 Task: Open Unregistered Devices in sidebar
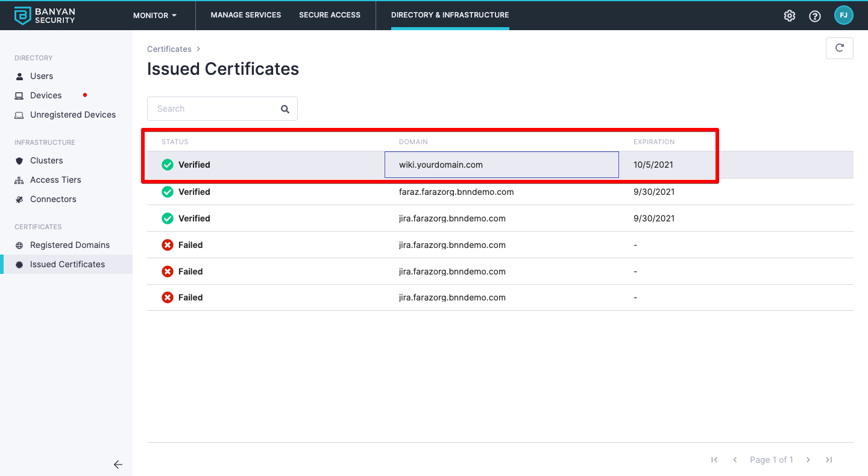(72, 115)
